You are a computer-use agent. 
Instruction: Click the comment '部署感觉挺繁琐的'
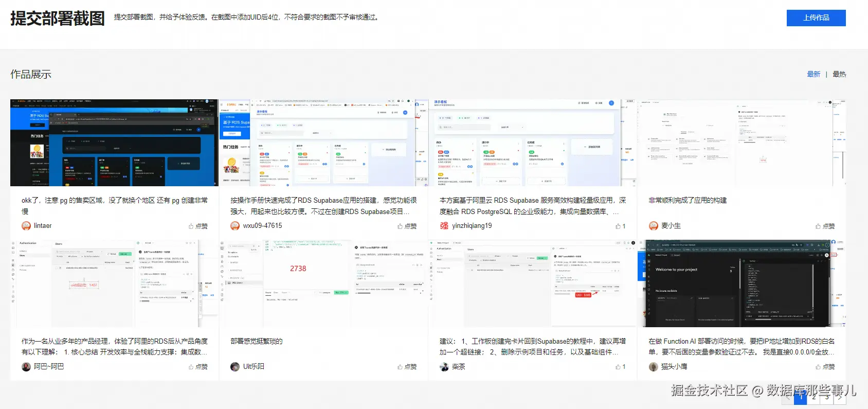(x=257, y=341)
